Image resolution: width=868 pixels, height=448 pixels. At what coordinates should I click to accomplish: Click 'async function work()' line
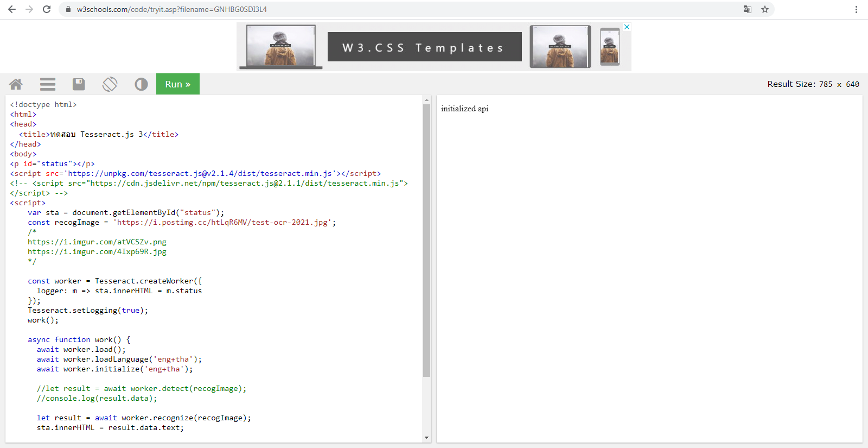[x=79, y=339]
